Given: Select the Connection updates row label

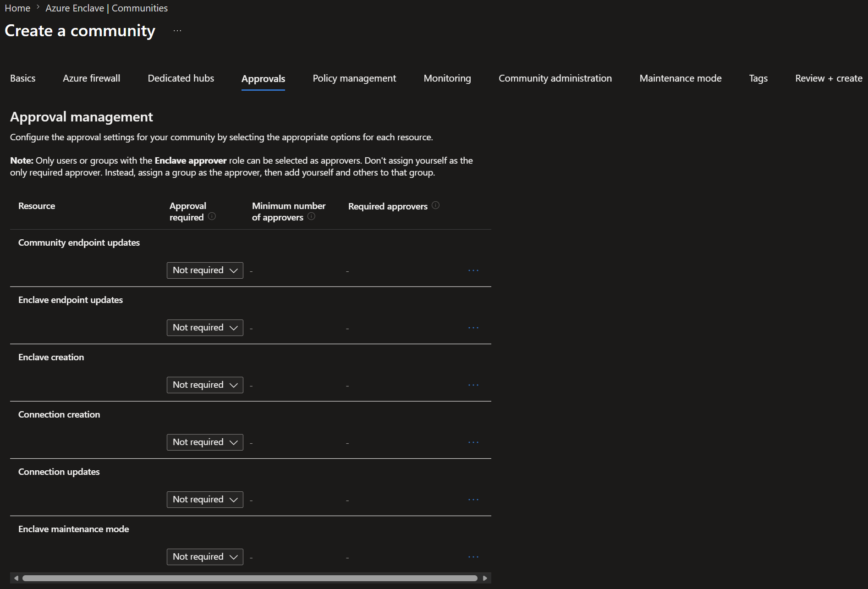Looking at the screenshot, I should (59, 472).
